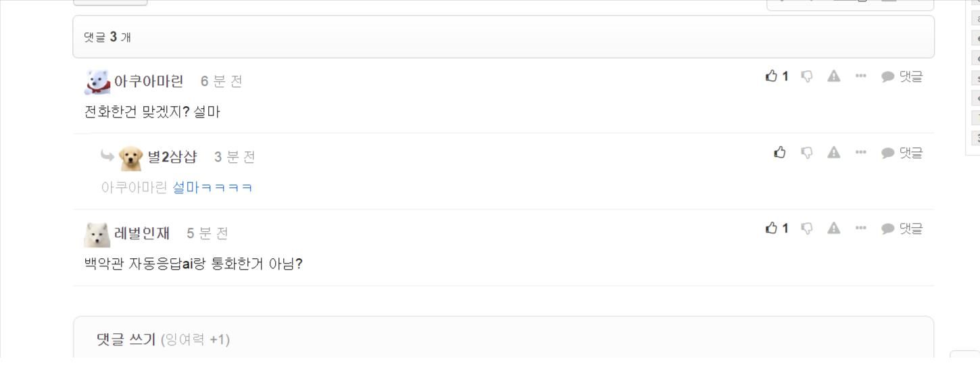This screenshot has height=365, width=980.
Task: Reply to 레벨인재's comment via 댓글
Action: coord(902,228)
